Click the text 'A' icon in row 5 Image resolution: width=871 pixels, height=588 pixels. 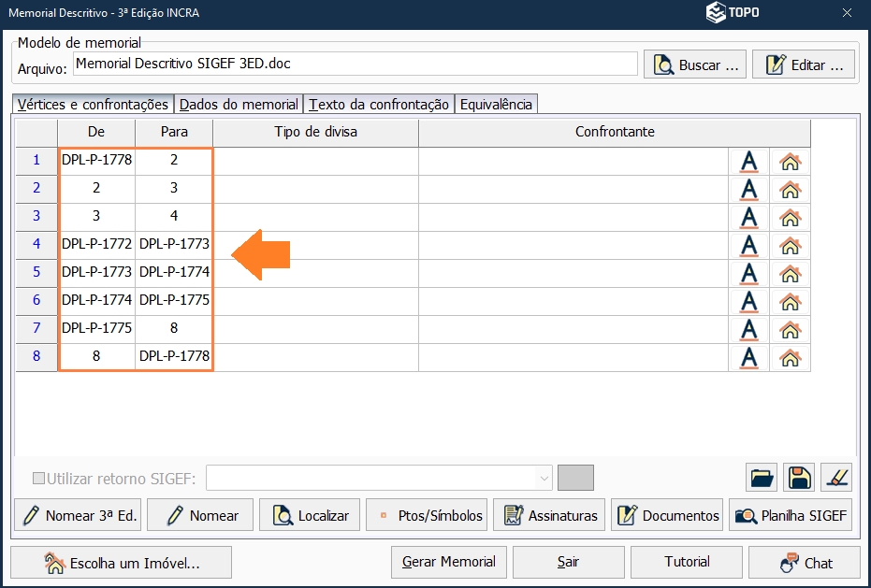point(748,274)
